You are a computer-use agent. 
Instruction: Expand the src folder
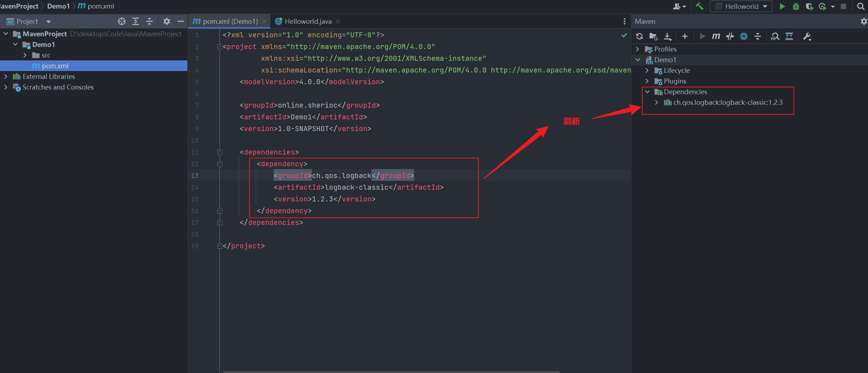point(25,55)
